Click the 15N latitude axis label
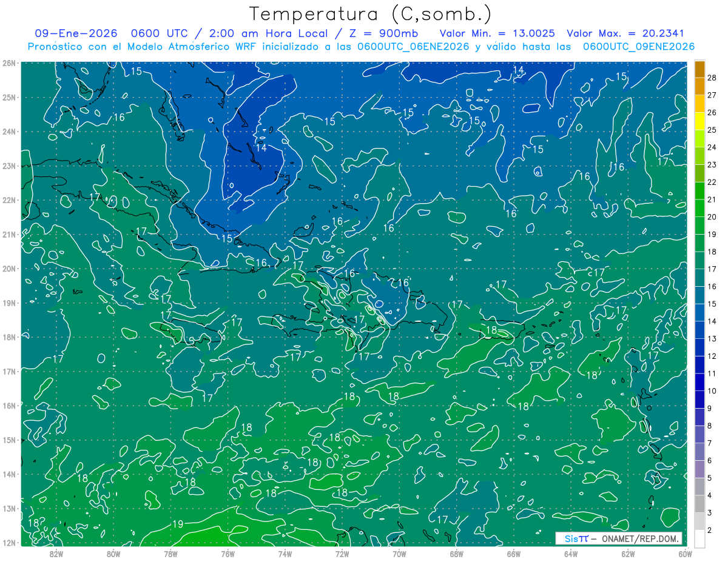The width and height of the screenshot is (728, 562). [8, 440]
